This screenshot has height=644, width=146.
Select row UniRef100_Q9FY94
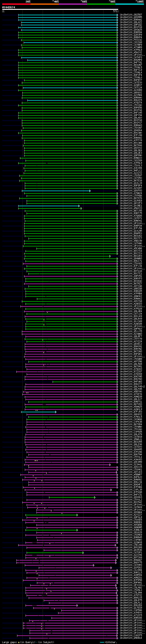(131, 115)
